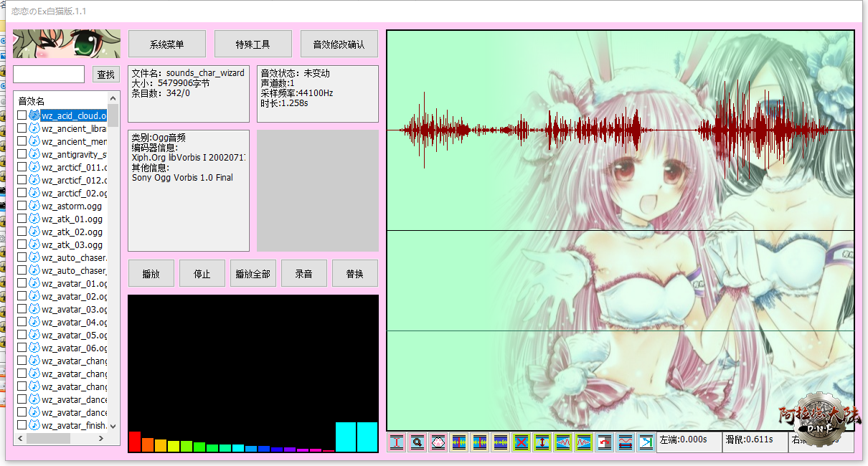Click the search text input field
The height and width of the screenshot is (466, 868).
tap(49, 75)
